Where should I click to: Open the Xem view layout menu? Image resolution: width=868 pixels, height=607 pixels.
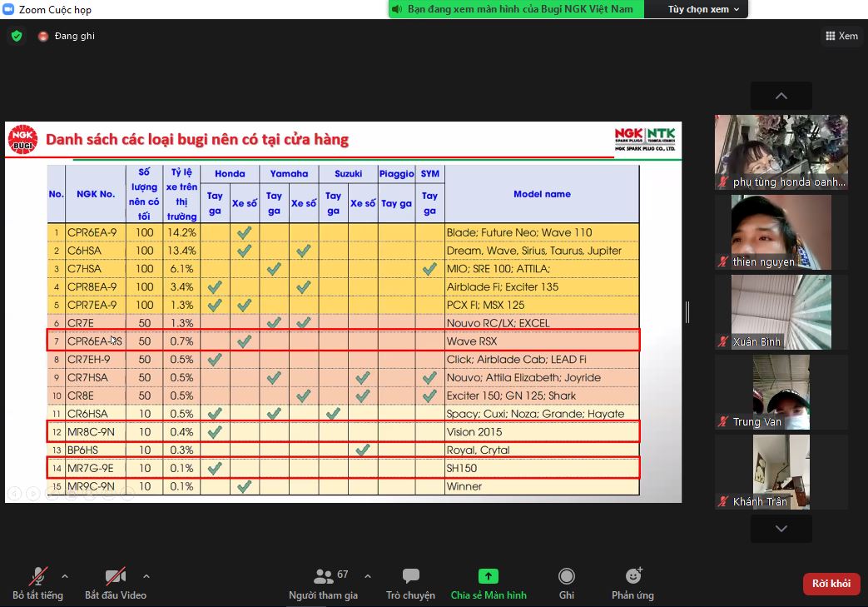[x=841, y=36]
